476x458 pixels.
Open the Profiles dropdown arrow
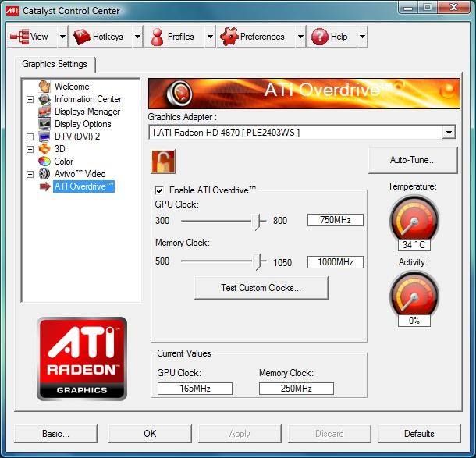coord(210,37)
